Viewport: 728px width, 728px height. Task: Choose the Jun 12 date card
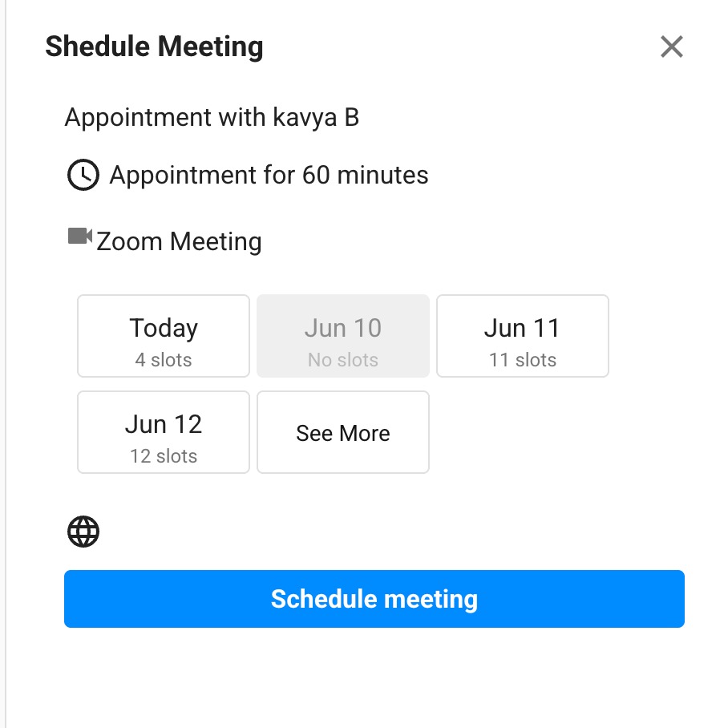164,432
